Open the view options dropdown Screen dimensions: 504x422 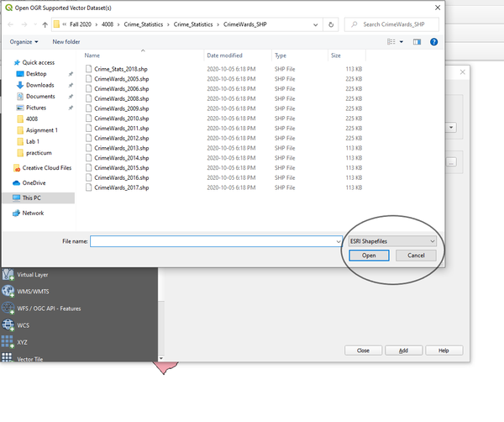(x=402, y=41)
